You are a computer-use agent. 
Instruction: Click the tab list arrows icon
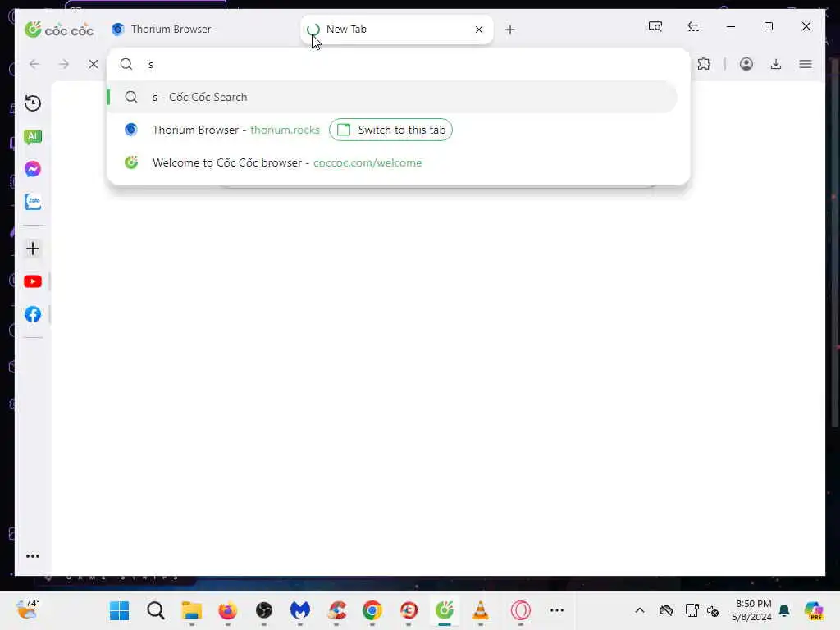(x=692, y=26)
